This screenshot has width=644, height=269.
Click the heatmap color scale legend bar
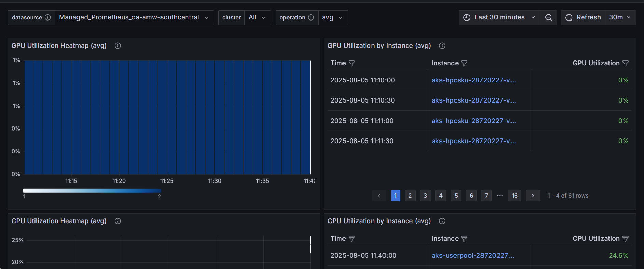pos(92,191)
